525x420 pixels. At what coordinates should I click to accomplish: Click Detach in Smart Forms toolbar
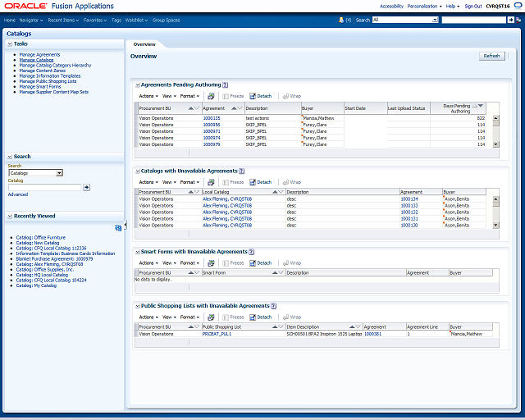click(x=261, y=263)
